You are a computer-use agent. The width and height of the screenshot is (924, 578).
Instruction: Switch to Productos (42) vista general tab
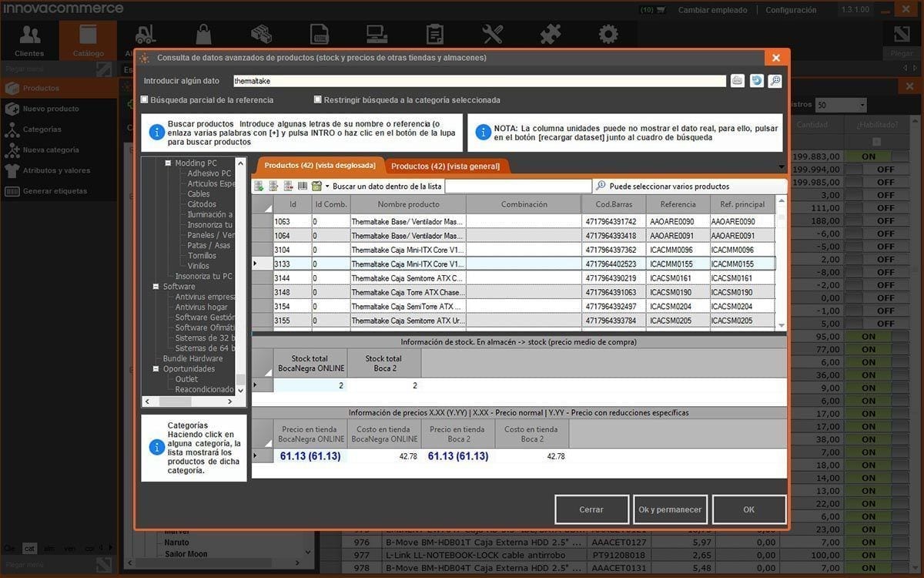point(445,166)
